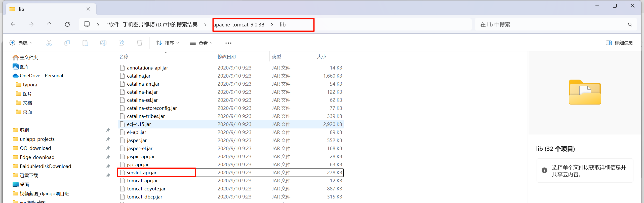The width and height of the screenshot is (644, 203).
Task: Expand chevron after apache-tomcat-9.0.38 breadcrumb
Action: [x=272, y=25]
